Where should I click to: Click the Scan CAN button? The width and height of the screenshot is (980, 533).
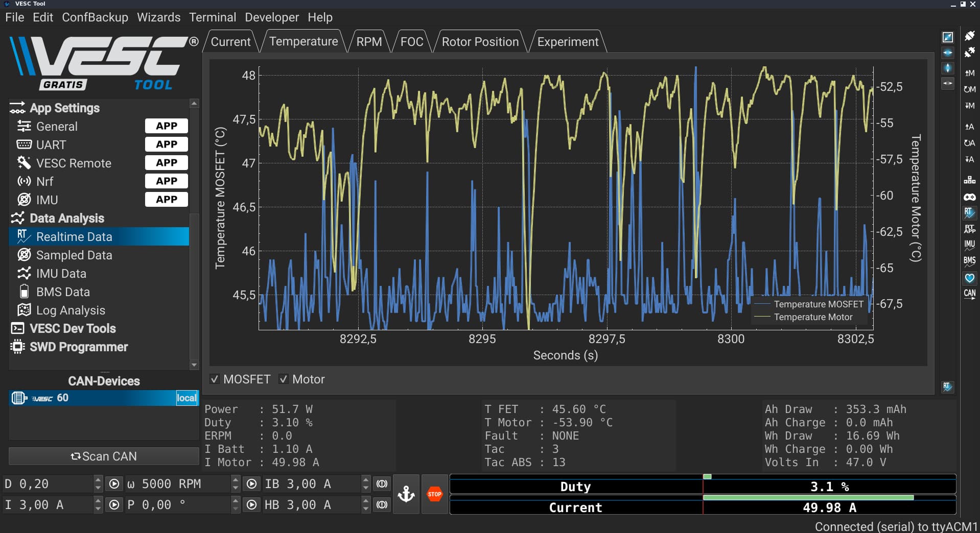104,456
